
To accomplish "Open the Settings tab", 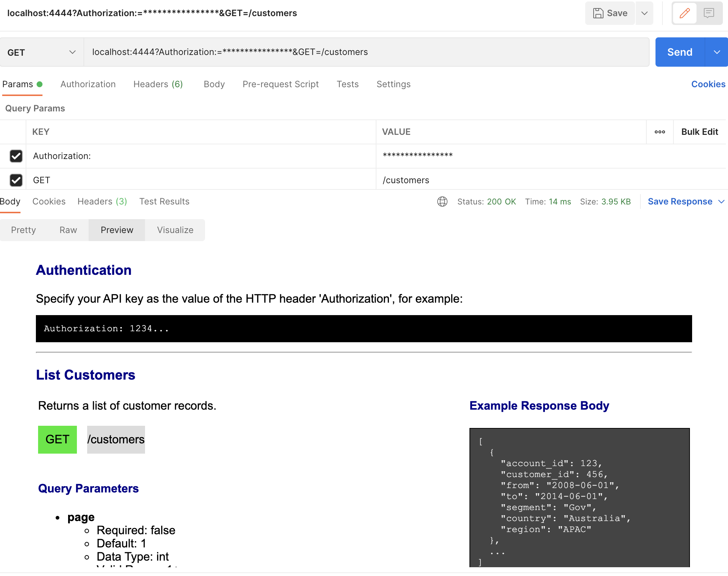I will pos(393,84).
